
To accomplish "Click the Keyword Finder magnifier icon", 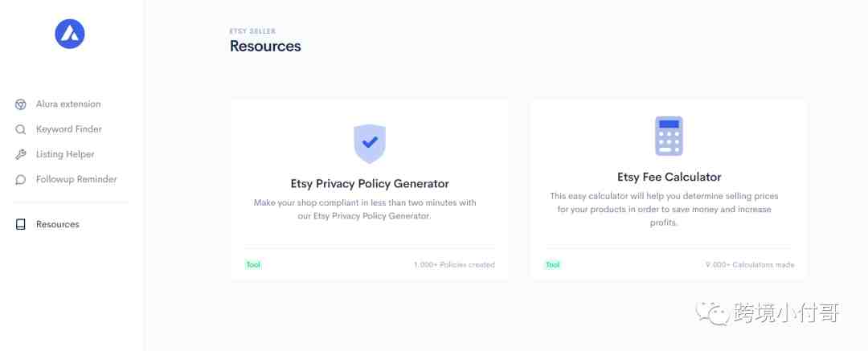I will (x=21, y=129).
